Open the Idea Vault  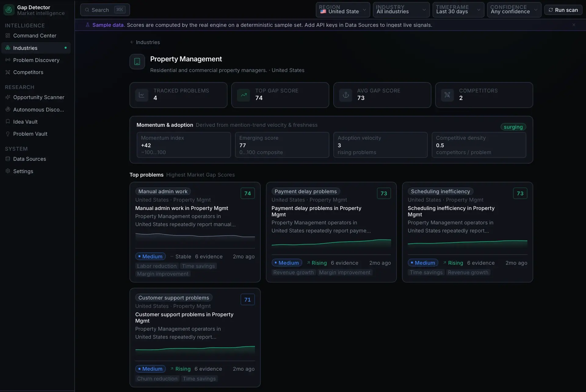[36, 122]
